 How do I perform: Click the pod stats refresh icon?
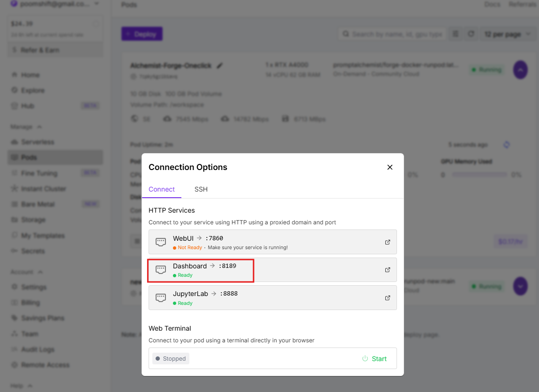point(506,145)
